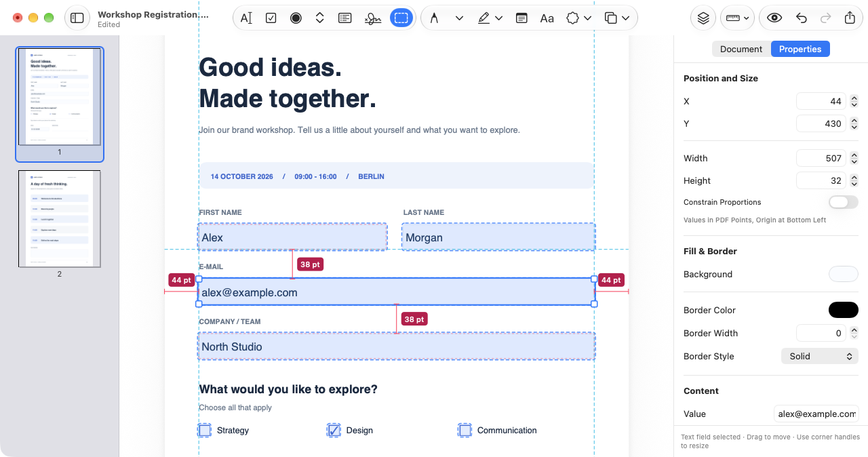
Task: Click the Workshop Registration document title
Action: tap(153, 14)
